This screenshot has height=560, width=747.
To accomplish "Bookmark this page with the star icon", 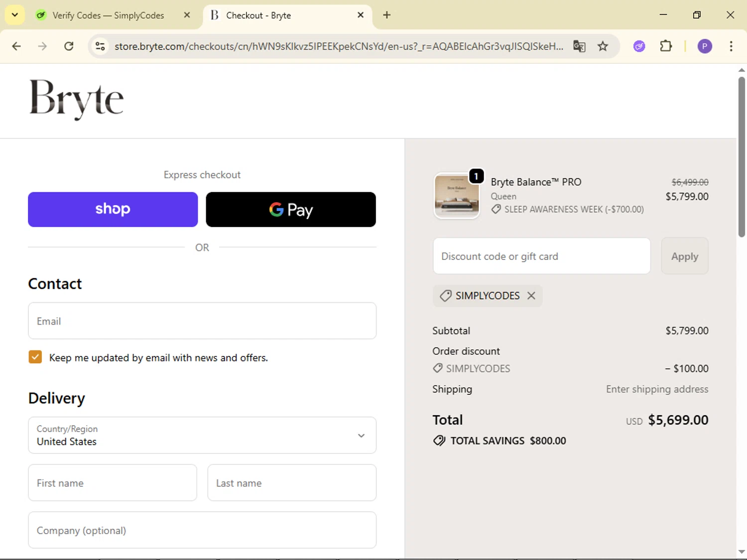I will pos(603,46).
